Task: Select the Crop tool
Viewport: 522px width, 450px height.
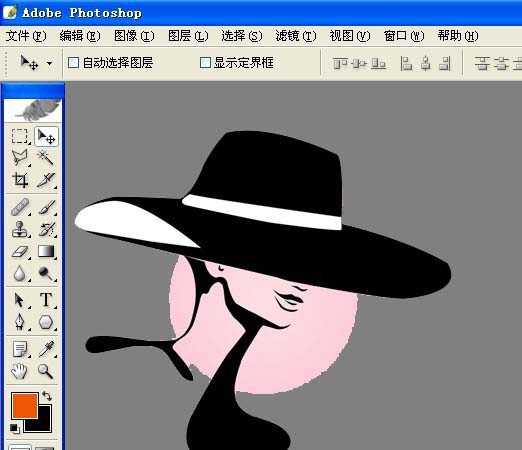Action: (19, 180)
